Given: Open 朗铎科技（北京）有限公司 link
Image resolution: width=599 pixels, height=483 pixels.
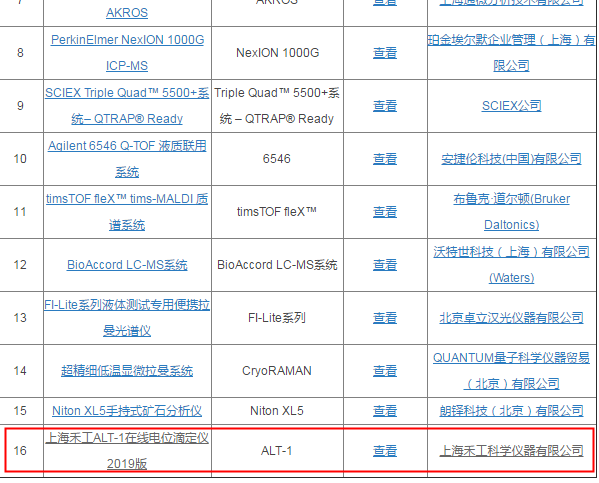Looking at the screenshot, I should coord(512,411).
